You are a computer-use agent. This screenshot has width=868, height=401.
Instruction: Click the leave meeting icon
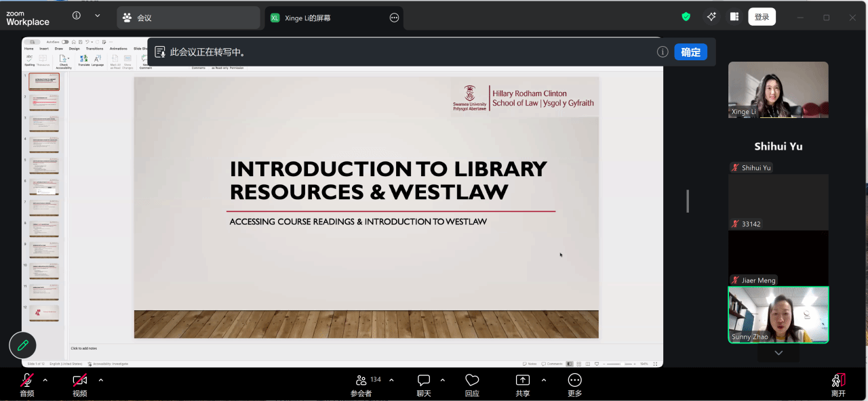tap(838, 381)
